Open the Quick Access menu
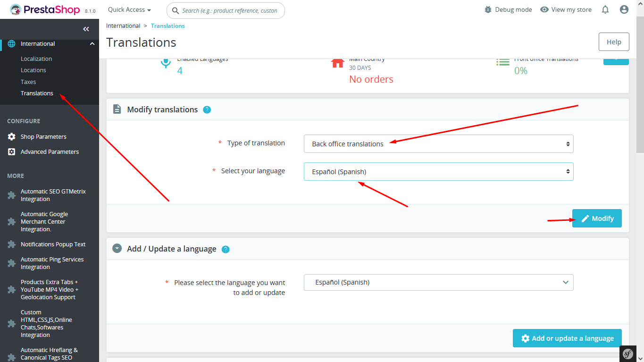 (130, 9)
